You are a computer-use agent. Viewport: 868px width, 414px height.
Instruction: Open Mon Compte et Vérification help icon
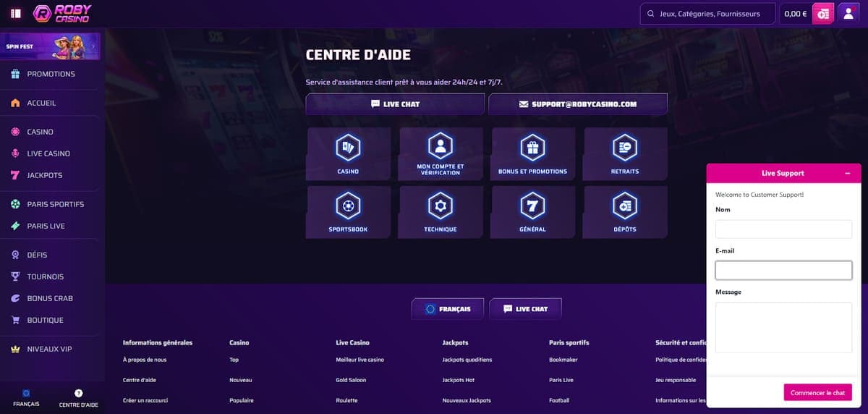click(440, 146)
